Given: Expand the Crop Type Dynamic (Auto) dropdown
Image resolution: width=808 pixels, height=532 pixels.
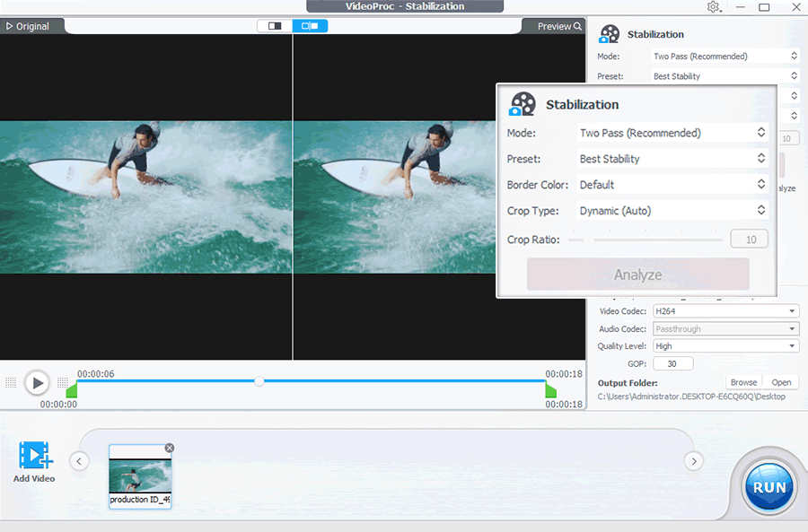Looking at the screenshot, I should [x=672, y=211].
